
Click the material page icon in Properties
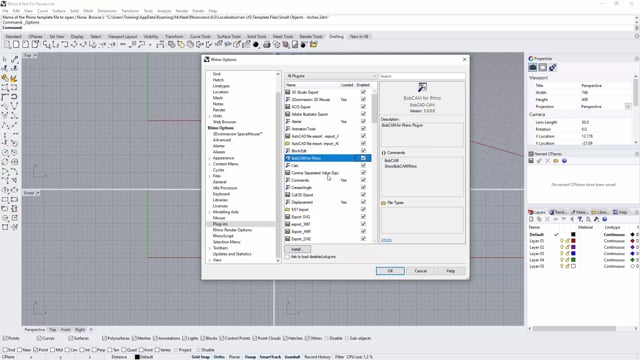(x=542, y=67)
